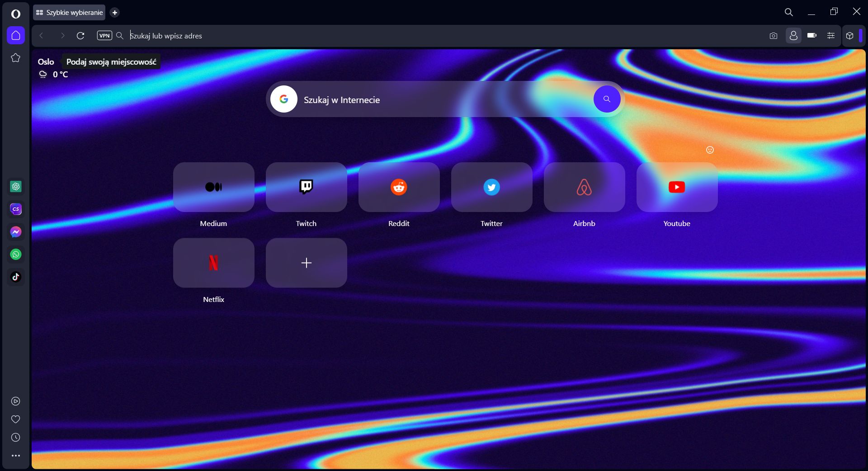
Task: Take a snapshot with the camera icon
Action: coord(774,36)
